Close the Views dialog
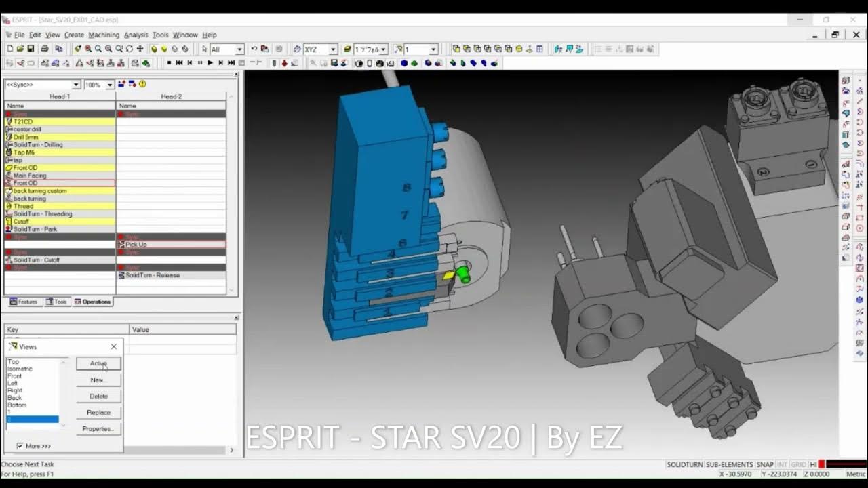 coord(113,346)
